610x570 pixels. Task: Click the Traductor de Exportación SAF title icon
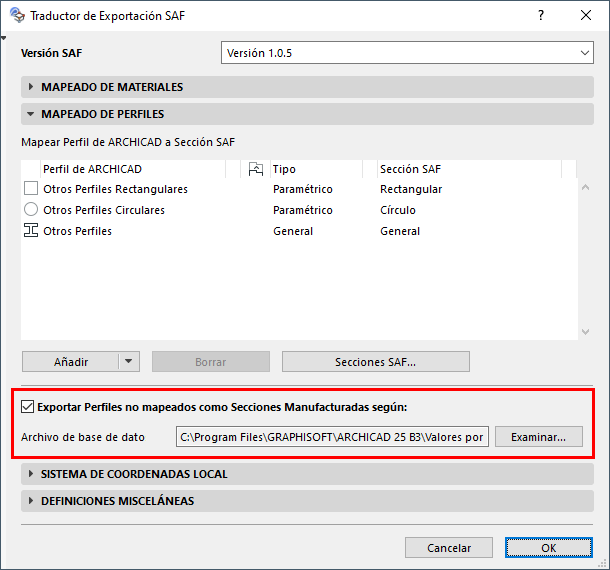17,16
